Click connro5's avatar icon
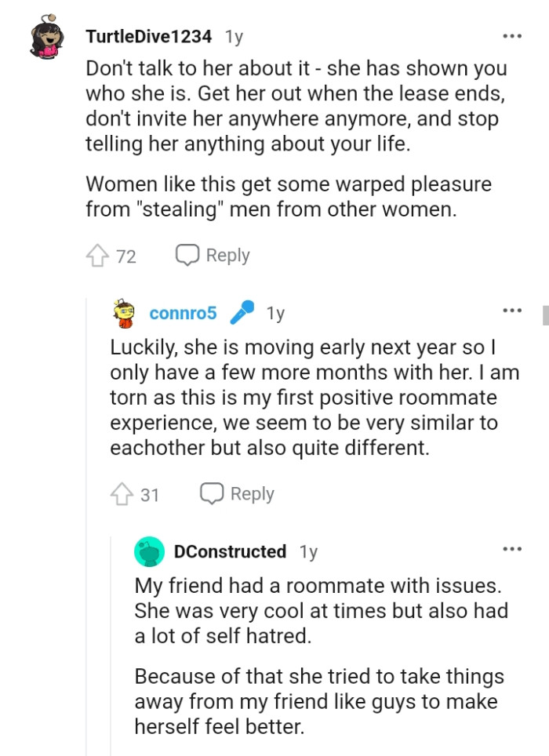549x756 pixels. point(126,313)
